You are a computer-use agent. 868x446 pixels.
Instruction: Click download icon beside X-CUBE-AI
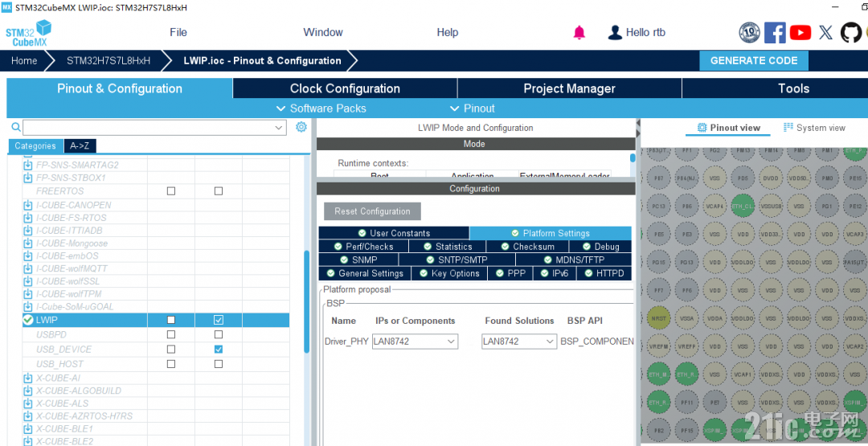(x=27, y=378)
